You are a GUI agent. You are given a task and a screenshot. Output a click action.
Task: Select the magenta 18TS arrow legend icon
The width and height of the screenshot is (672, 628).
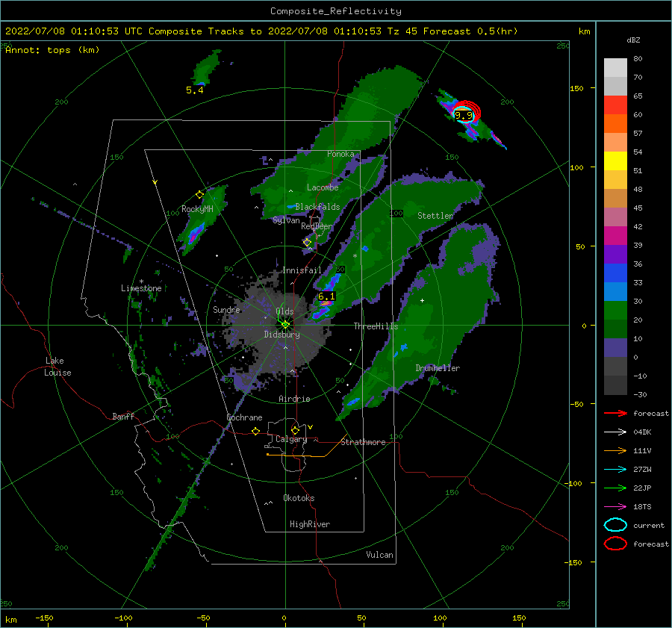[615, 507]
